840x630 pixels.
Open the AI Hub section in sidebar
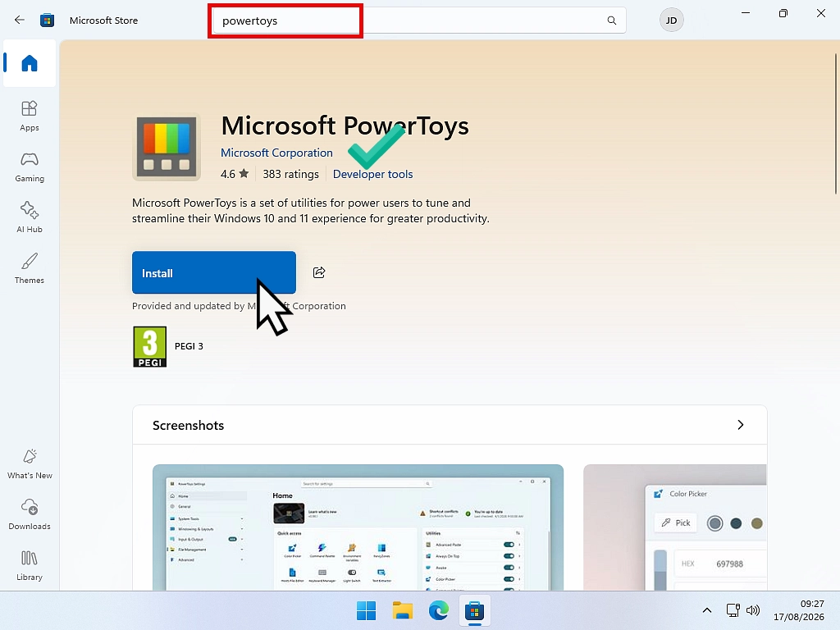[x=30, y=217]
